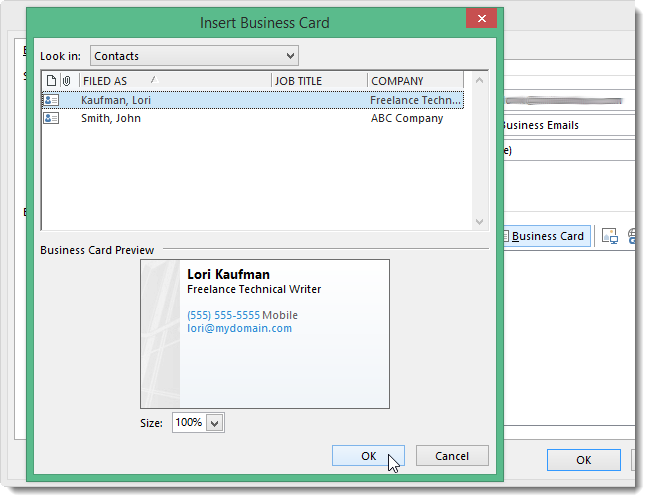Close the Insert Business Card dialog
The image size is (650, 502).
click(481, 18)
